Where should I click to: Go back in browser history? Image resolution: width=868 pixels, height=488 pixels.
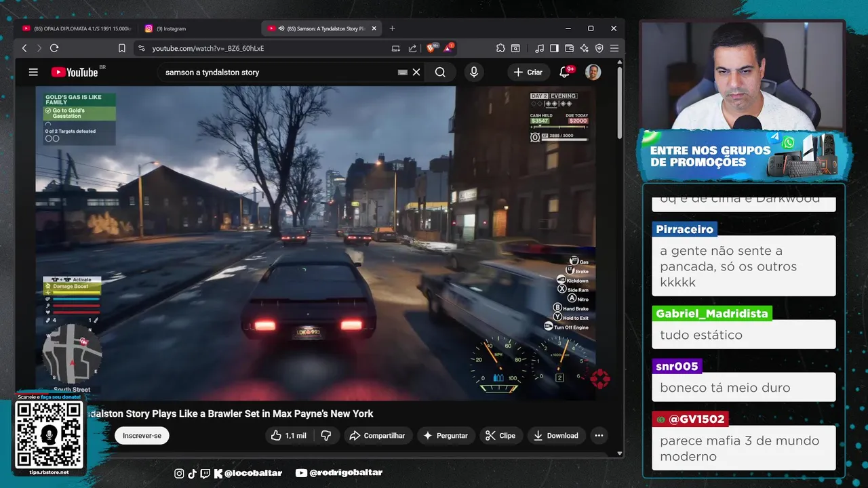[x=24, y=48]
